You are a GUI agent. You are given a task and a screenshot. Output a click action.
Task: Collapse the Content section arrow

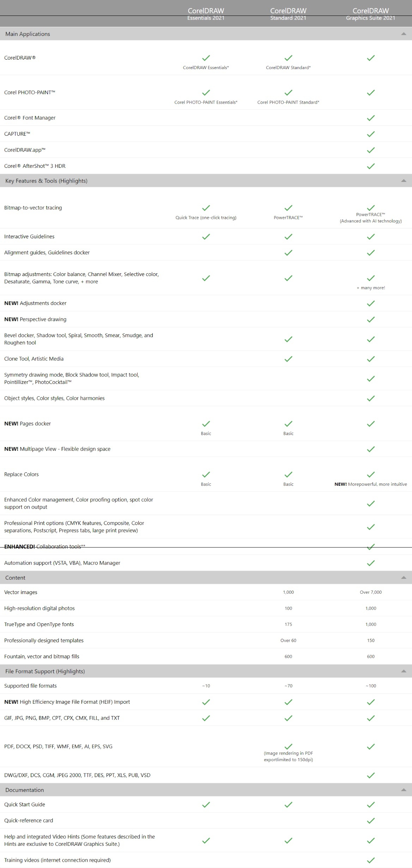(404, 577)
